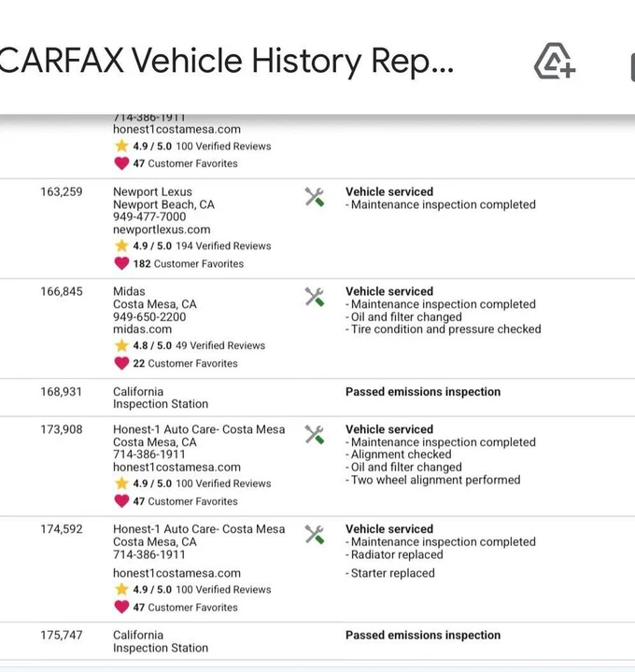Click 714-386-1911 in 173,908 row
The width and height of the screenshot is (635, 672).
click(149, 455)
